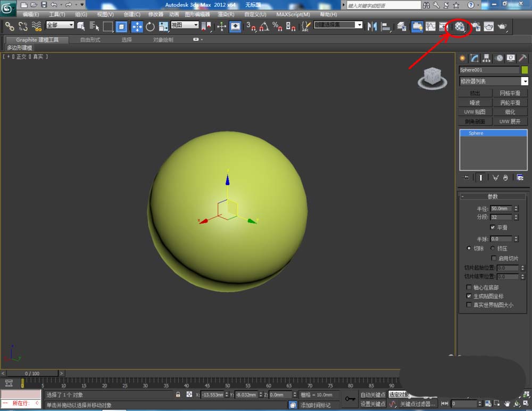Select the Select and Link tool

click(x=9, y=26)
